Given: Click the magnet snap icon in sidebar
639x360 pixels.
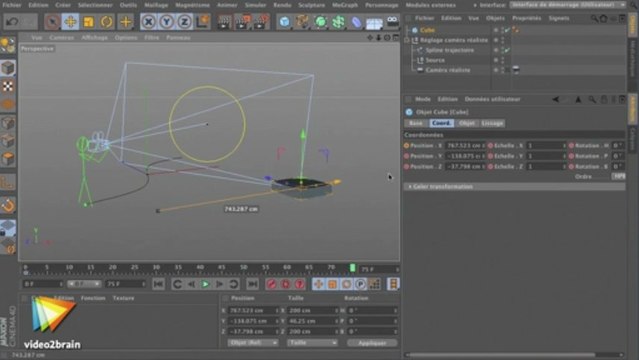Looking at the screenshot, I should click(x=8, y=205).
